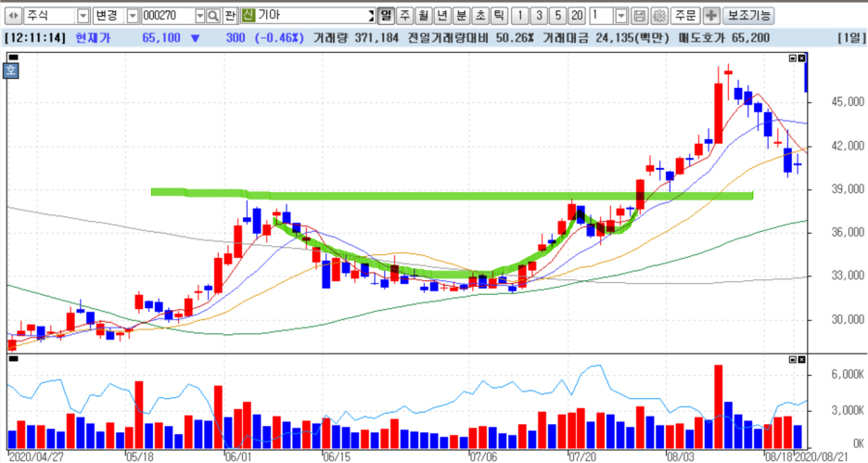
Task: Click the save chart floppy icon
Action: click(639, 16)
